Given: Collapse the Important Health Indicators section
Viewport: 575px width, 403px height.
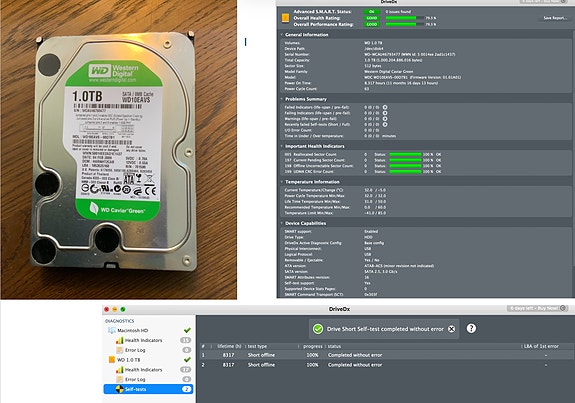Looking at the screenshot, I should [x=282, y=146].
